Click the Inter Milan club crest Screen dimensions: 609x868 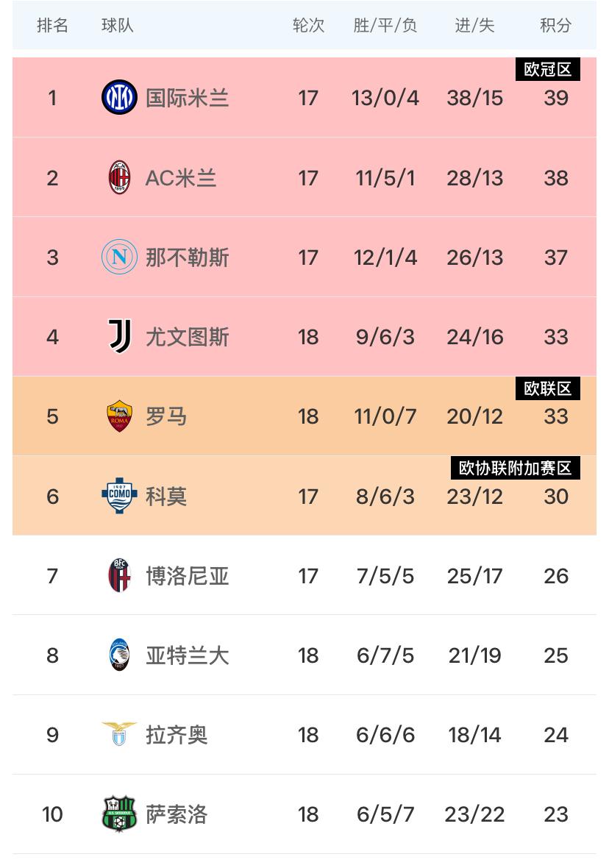pyautogui.click(x=119, y=97)
